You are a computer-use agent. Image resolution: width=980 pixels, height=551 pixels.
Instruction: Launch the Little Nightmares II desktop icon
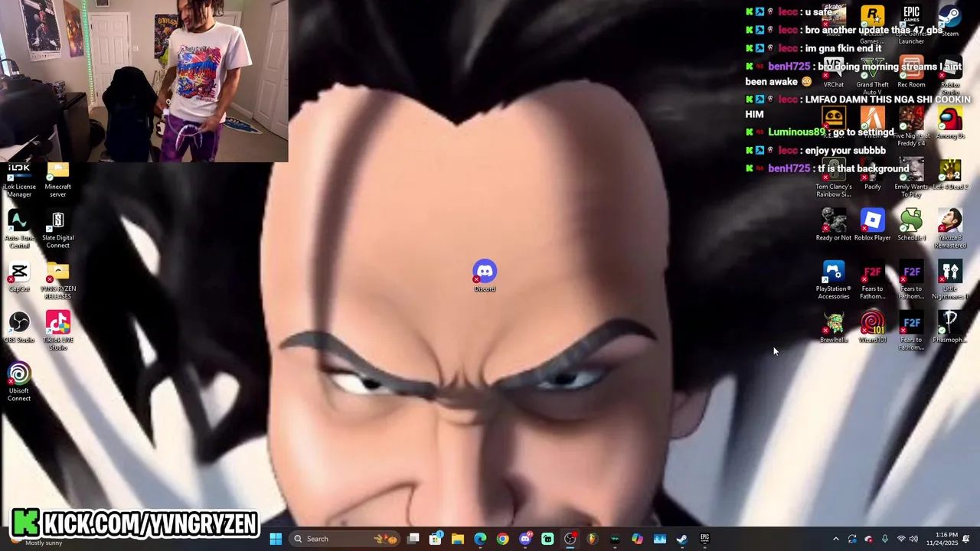950,280
